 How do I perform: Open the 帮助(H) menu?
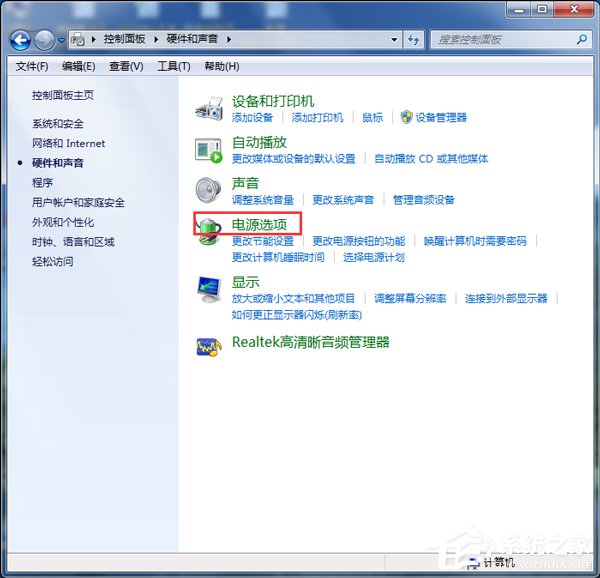222,67
